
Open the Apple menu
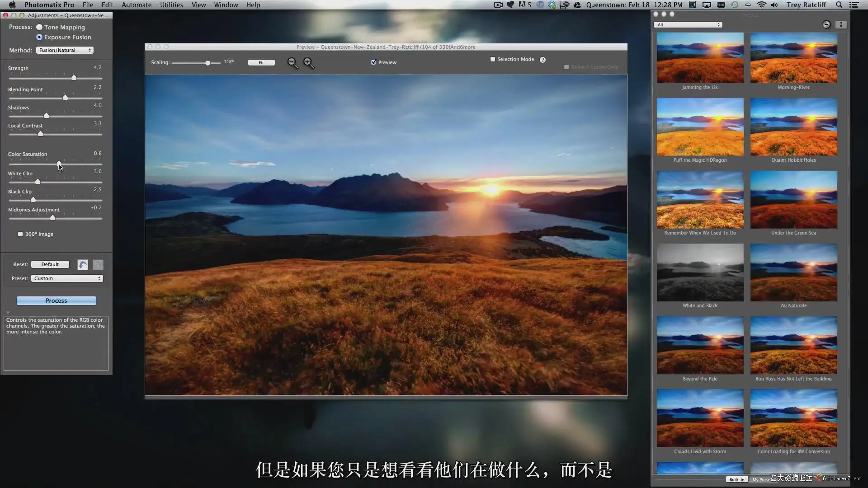(13, 5)
